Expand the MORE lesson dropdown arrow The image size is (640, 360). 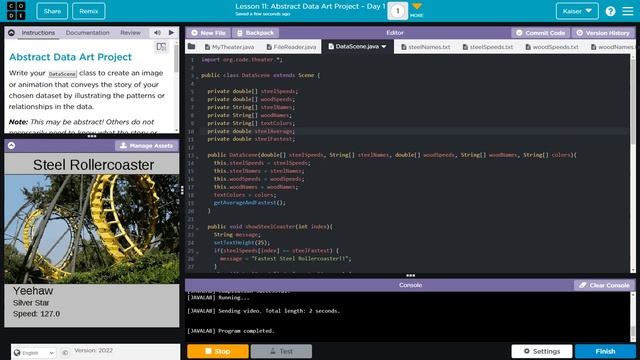click(416, 7)
